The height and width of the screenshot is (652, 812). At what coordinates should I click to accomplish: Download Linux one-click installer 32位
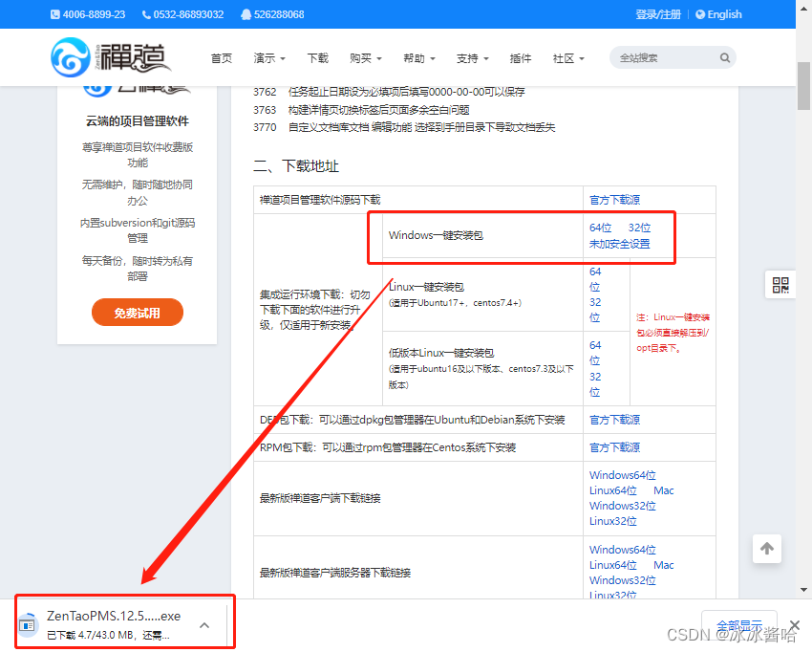(595, 310)
